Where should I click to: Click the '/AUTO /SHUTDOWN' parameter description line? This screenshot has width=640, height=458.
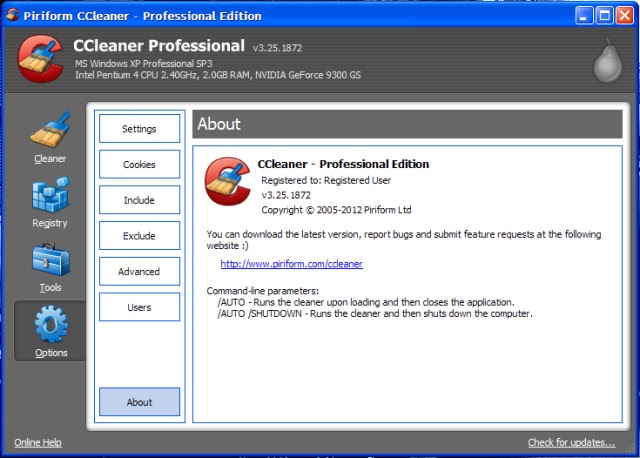[x=375, y=313]
